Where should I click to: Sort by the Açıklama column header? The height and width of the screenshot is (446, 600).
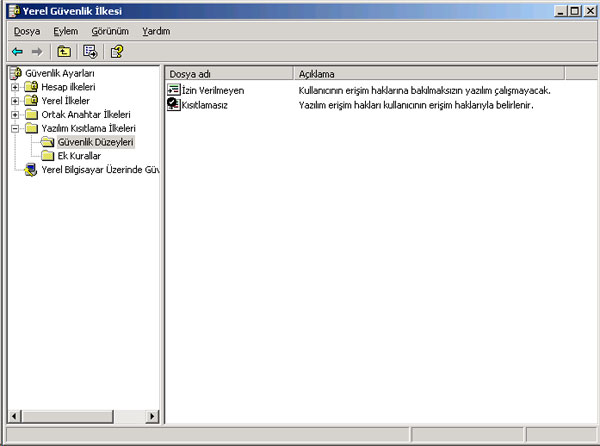pyautogui.click(x=429, y=74)
